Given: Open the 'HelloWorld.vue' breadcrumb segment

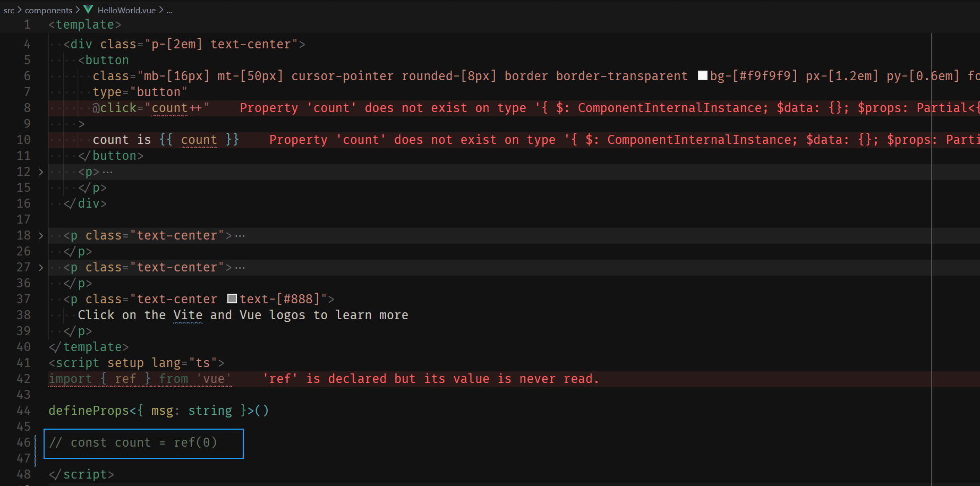Looking at the screenshot, I should (126, 10).
